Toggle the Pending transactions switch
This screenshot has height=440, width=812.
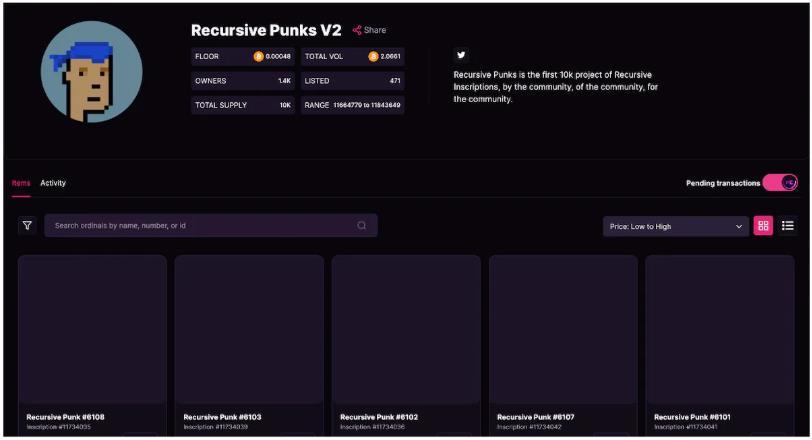[780, 183]
